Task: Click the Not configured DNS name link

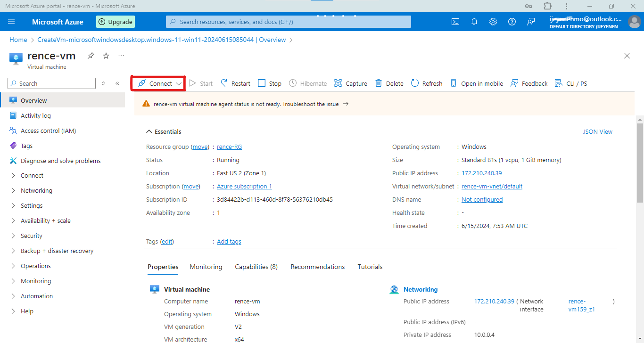Action: tap(482, 200)
